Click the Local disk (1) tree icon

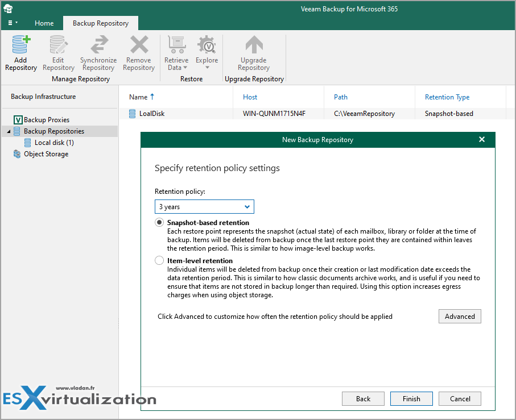[x=28, y=143]
